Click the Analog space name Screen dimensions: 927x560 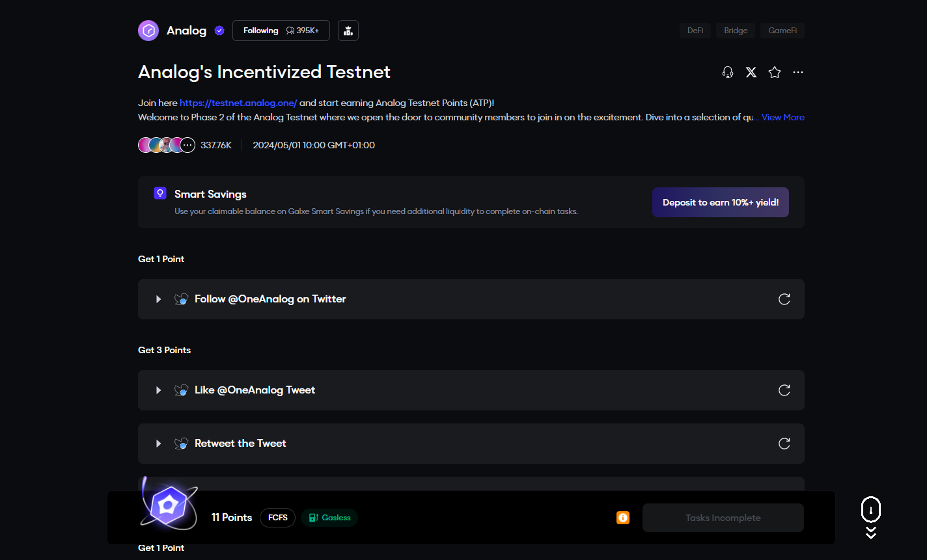(x=187, y=31)
